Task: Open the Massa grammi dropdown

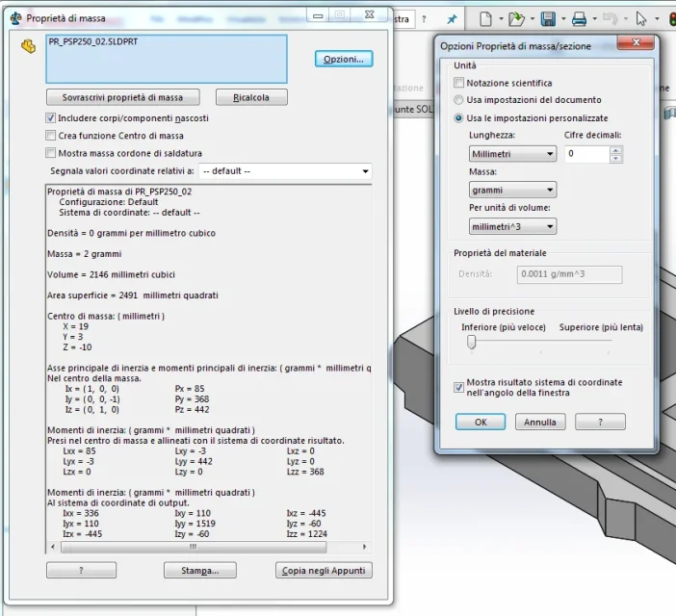Action: [x=512, y=190]
